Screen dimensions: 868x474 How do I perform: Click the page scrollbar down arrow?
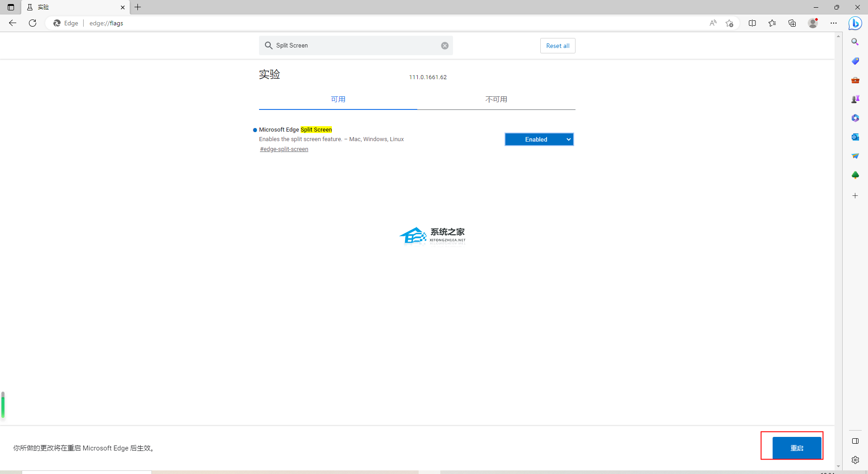pos(839,466)
